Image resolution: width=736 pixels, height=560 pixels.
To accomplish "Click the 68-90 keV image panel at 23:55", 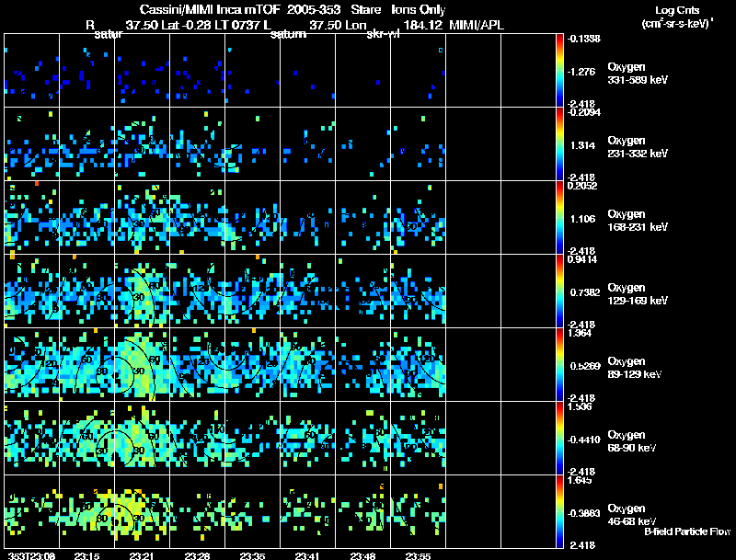I will 419,438.
